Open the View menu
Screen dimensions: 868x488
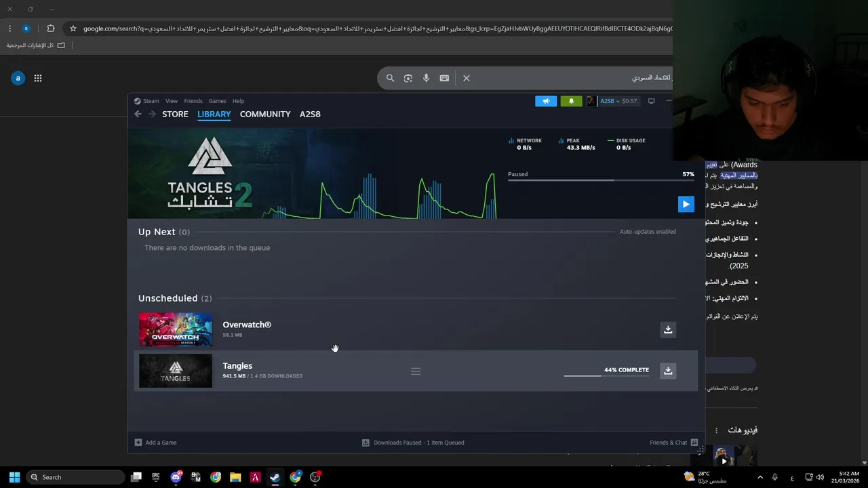[172, 101]
